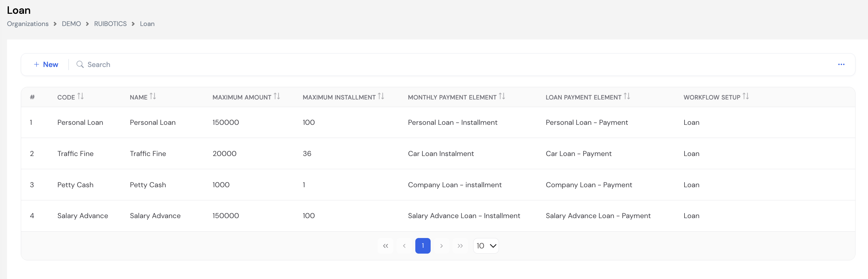Click the New loan button
868x279 pixels.
click(x=46, y=64)
